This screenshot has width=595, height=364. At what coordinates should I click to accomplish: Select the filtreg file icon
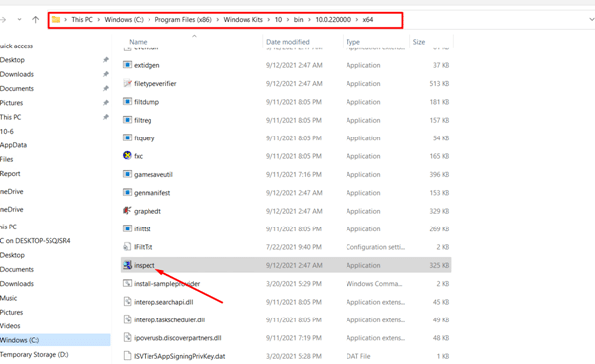[x=127, y=120]
